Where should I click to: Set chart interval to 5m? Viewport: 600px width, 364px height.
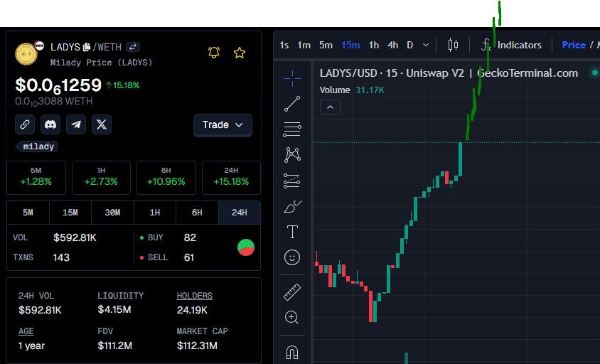point(326,45)
